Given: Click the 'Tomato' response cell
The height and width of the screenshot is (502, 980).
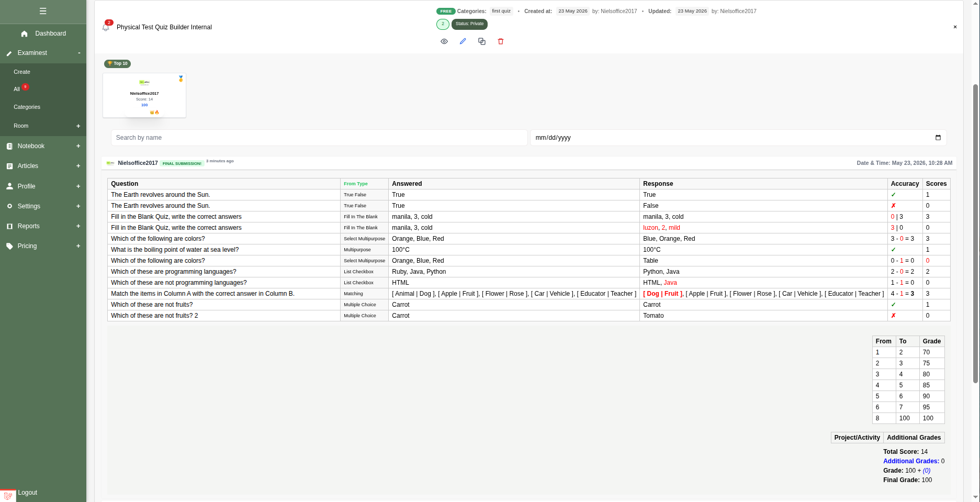Looking at the screenshot, I should coord(763,316).
